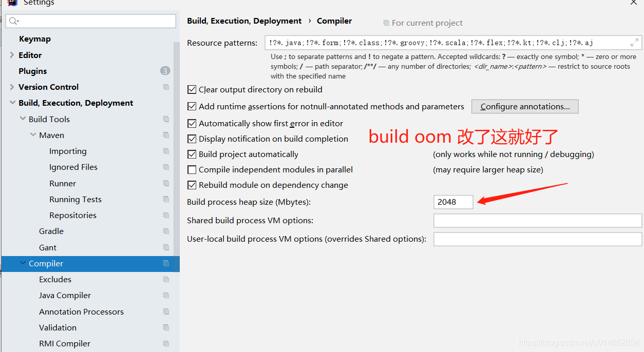This screenshot has width=644, height=352.
Task: Click project-level icon beside Gant
Action: pyautogui.click(x=166, y=247)
